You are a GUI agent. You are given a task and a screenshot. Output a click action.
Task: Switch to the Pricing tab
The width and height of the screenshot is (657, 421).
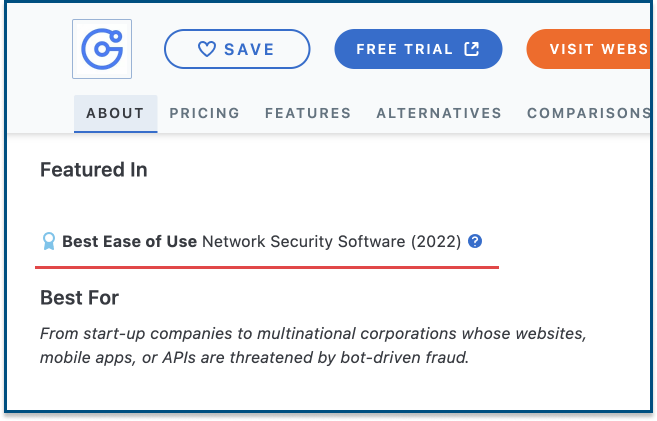click(x=204, y=113)
